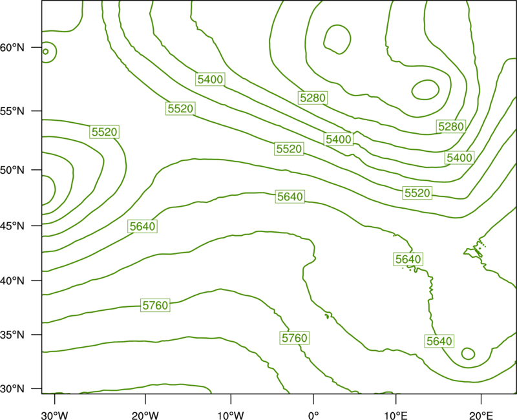This screenshot has width=517, height=420.
Task: Select the 45°N latitude tick label
Action: tap(12, 226)
